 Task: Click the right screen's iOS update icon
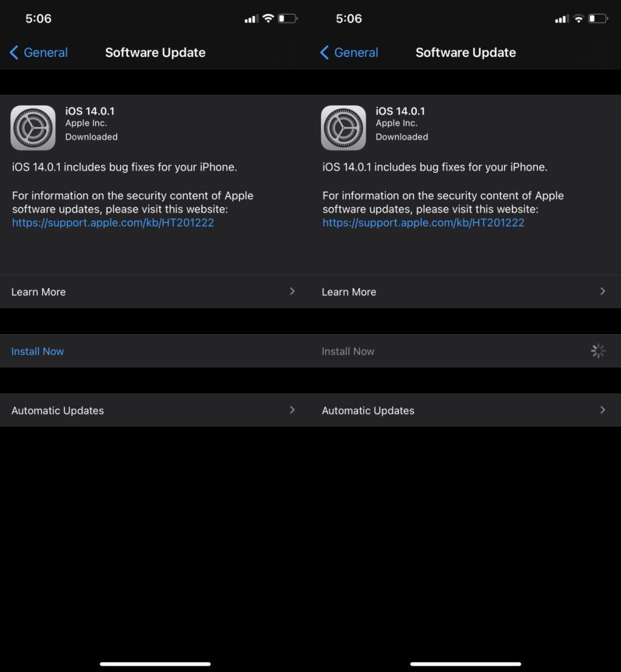coord(343,127)
